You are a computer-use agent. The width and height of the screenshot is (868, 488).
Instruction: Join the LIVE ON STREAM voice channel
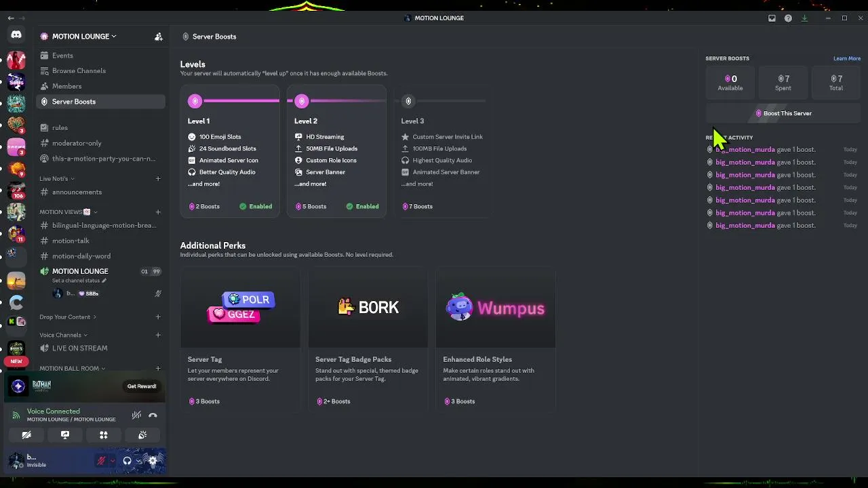point(100,348)
